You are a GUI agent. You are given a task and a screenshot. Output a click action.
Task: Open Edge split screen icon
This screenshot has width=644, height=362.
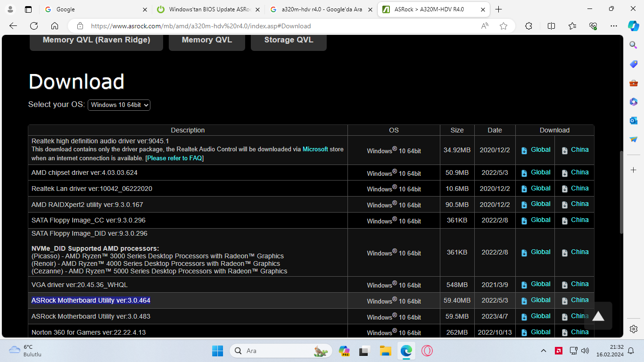[551, 26]
